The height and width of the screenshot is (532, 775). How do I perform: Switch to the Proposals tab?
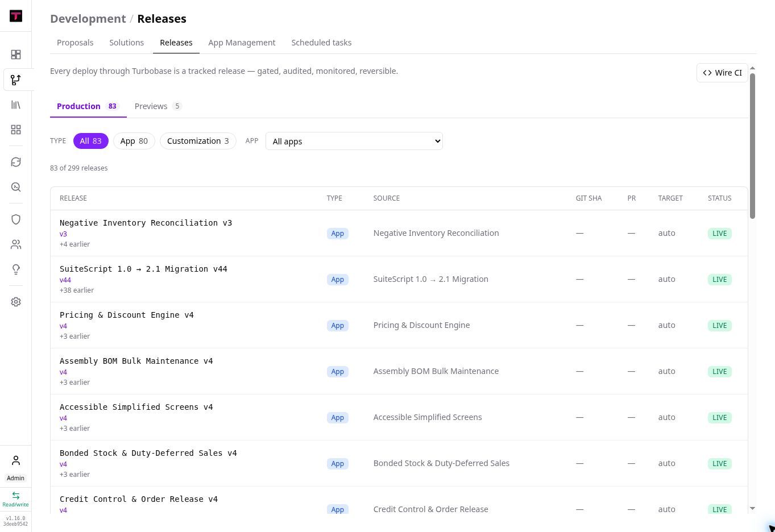pyautogui.click(x=75, y=43)
